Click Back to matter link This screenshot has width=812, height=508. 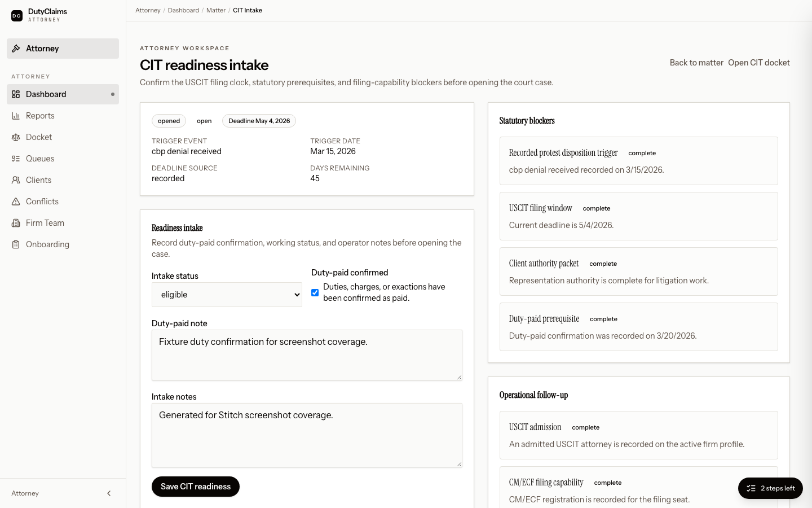point(696,63)
